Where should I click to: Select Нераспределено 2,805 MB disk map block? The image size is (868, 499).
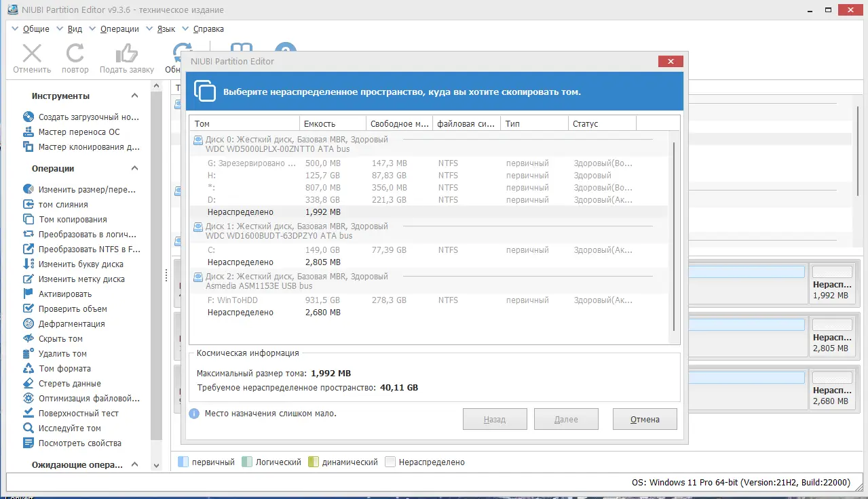pyautogui.click(x=832, y=336)
